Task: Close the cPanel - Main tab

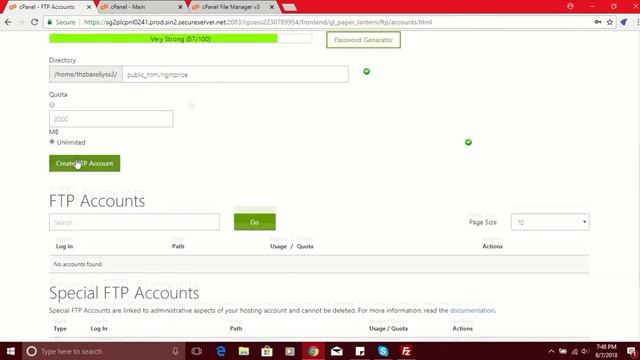Action: point(180,7)
